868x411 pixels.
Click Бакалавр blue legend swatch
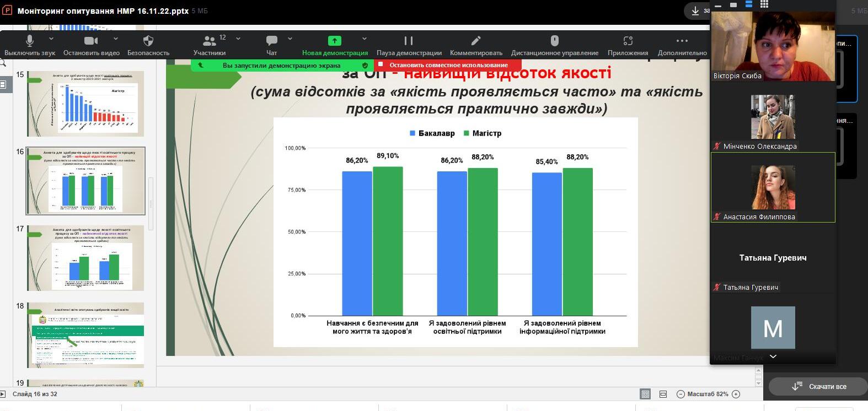point(412,133)
